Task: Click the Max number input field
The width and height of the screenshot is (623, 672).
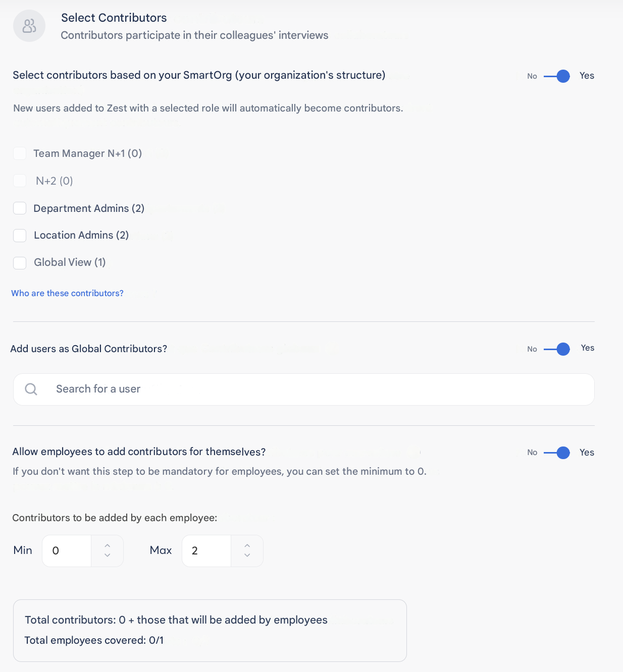Action: point(207,551)
